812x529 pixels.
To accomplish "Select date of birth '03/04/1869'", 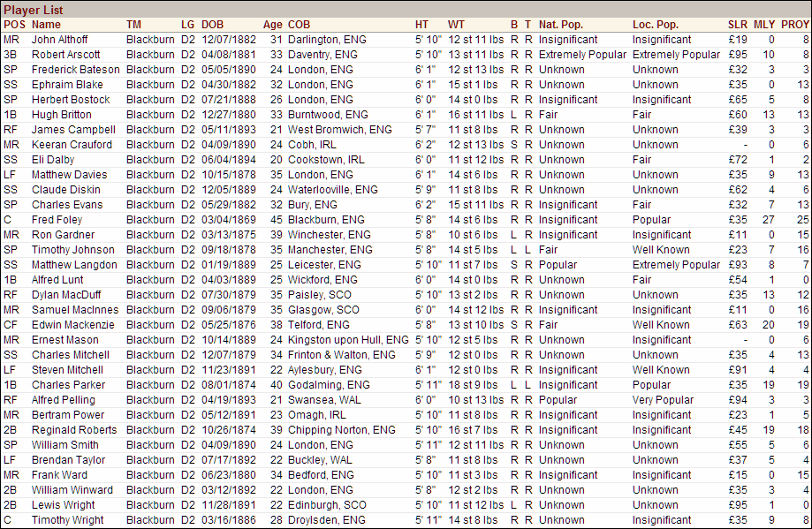I will 228,220.
